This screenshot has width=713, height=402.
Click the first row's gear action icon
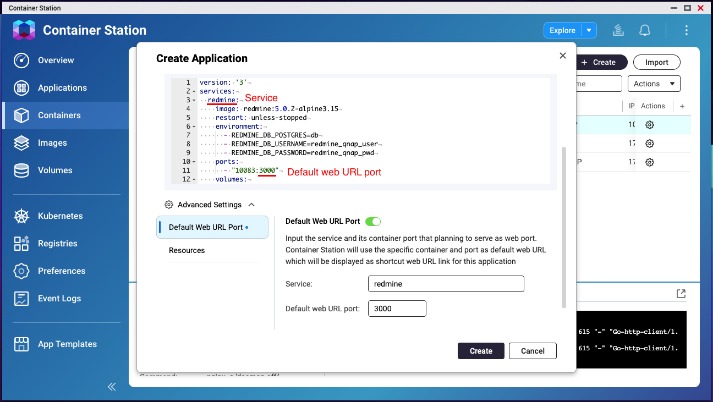click(650, 125)
